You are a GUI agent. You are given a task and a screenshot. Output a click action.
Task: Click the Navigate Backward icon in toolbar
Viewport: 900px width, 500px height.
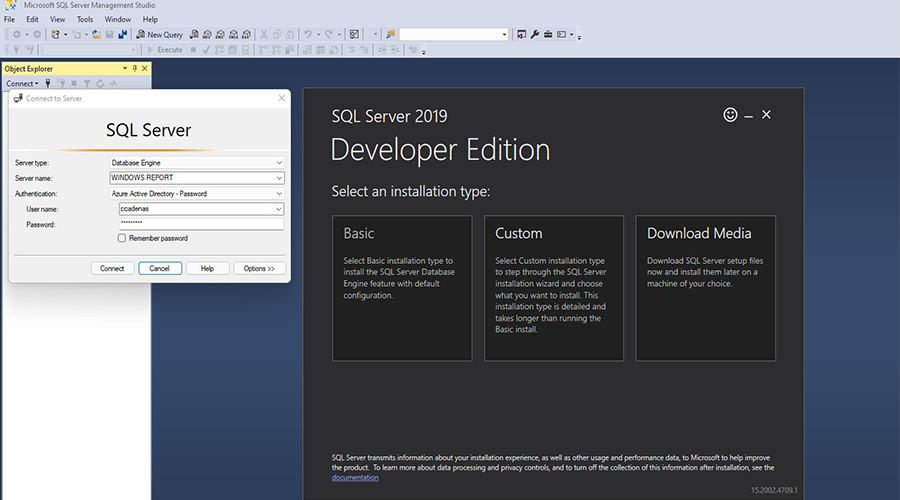click(x=17, y=34)
